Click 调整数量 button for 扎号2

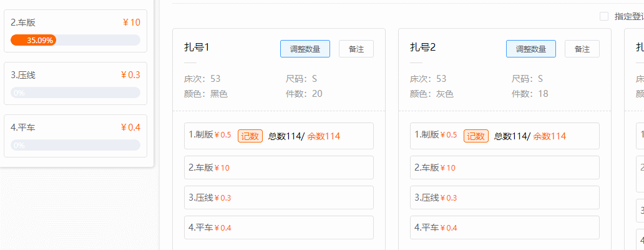coord(530,49)
